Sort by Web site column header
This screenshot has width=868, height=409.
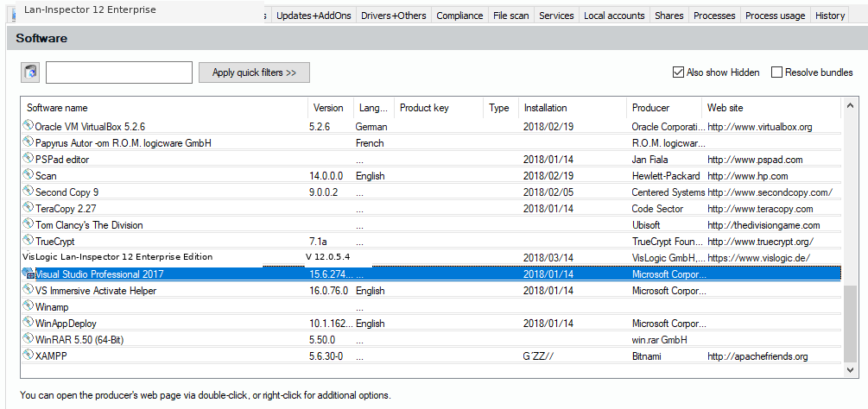pos(771,108)
